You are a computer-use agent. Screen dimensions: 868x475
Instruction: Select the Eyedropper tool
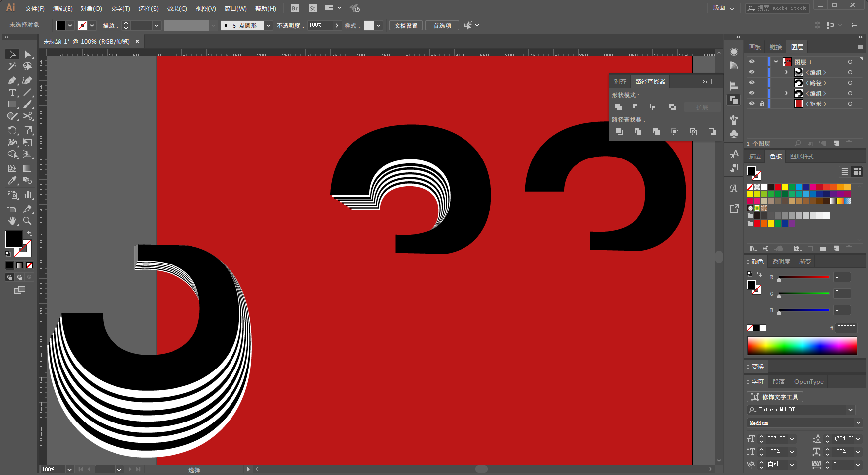coord(12,181)
